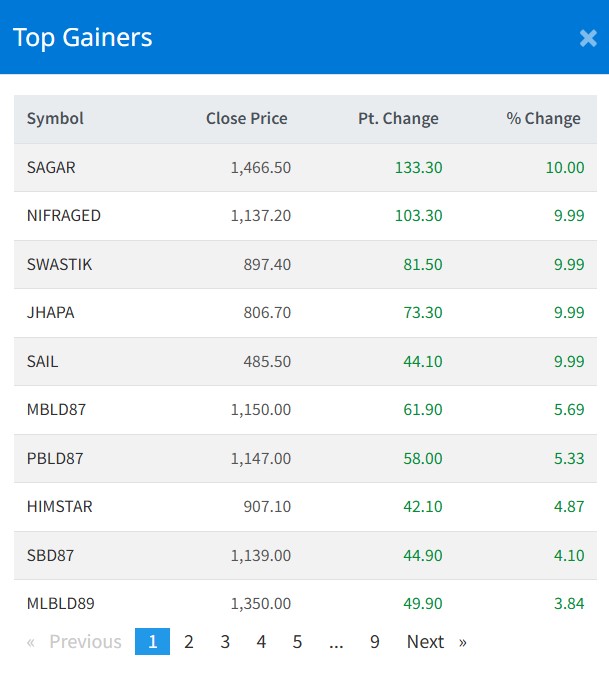The width and height of the screenshot is (609, 693).
Task: Select the NIFRAGED symbol
Action: coord(63,215)
